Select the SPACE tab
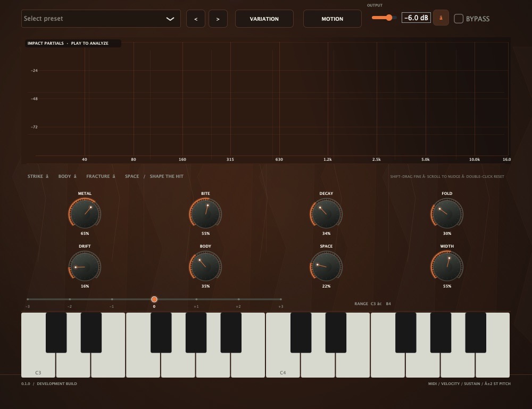This screenshot has width=532, height=409. (132, 176)
